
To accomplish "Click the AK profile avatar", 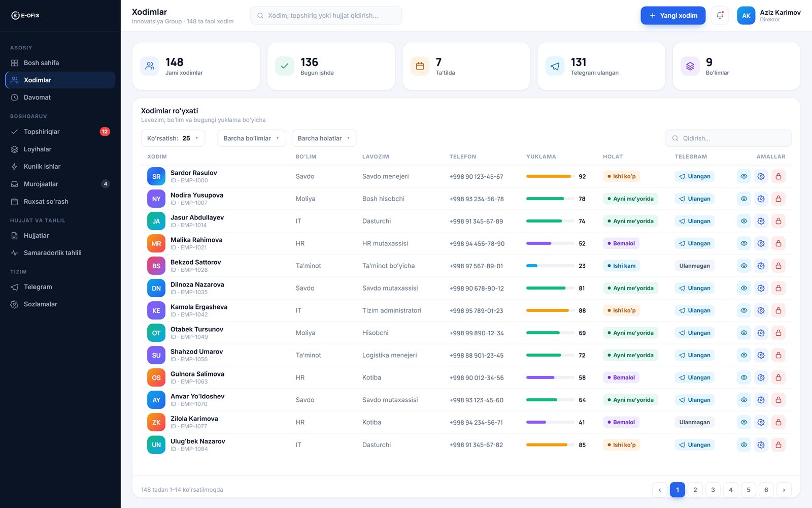I will pyautogui.click(x=746, y=16).
